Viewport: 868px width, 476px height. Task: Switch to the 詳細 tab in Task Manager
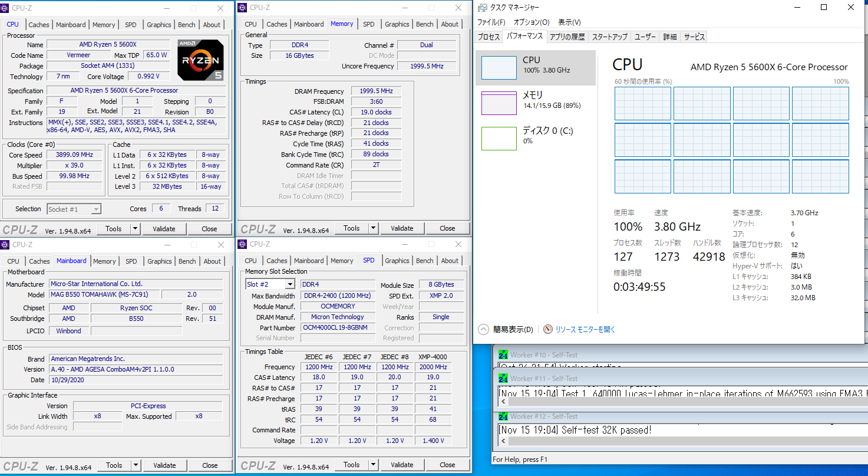point(670,37)
